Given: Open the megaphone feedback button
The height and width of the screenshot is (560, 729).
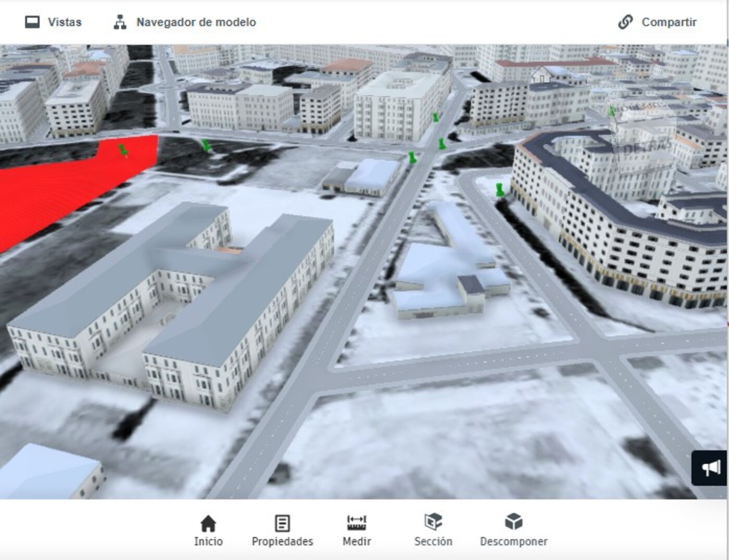Looking at the screenshot, I should tap(710, 468).
